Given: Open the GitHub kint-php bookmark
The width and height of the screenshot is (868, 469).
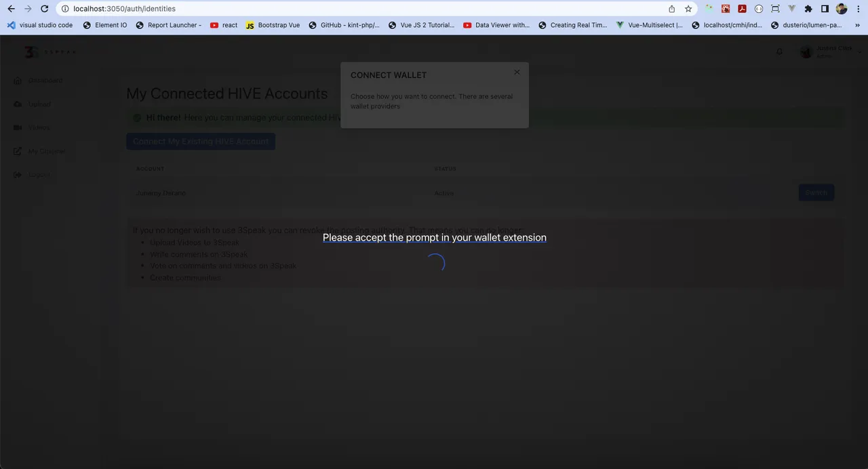Looking at the screenshot, I should (x=344, y=25).
